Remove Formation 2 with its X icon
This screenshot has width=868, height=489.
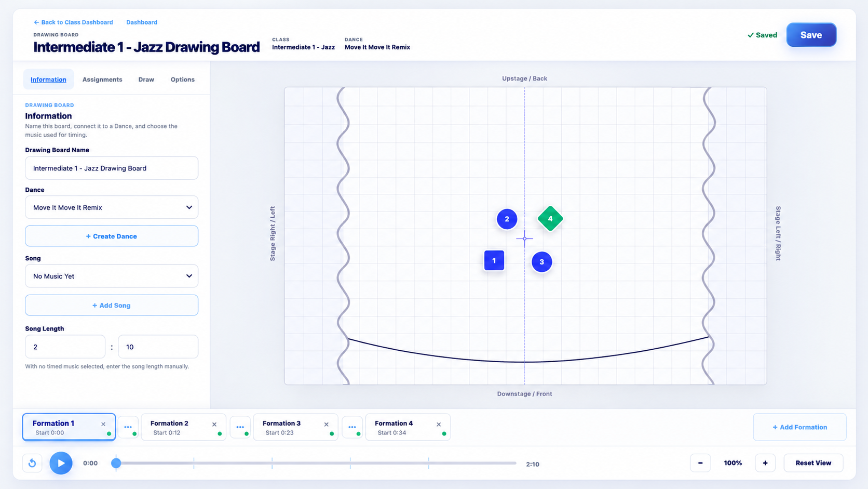(x=214, y=424)
